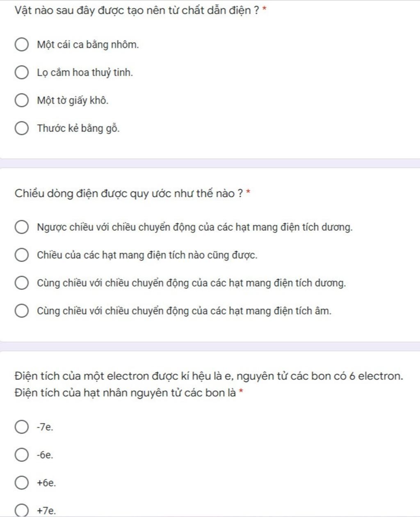Select the '-6e.' radio button
The image size is (420, 517).
[x=22, y=455]
